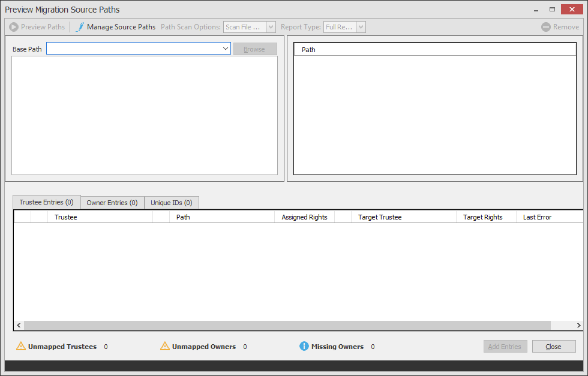
Task: Click the scroll right arrow in the entries grid
Action: click(x=578, y=326)
